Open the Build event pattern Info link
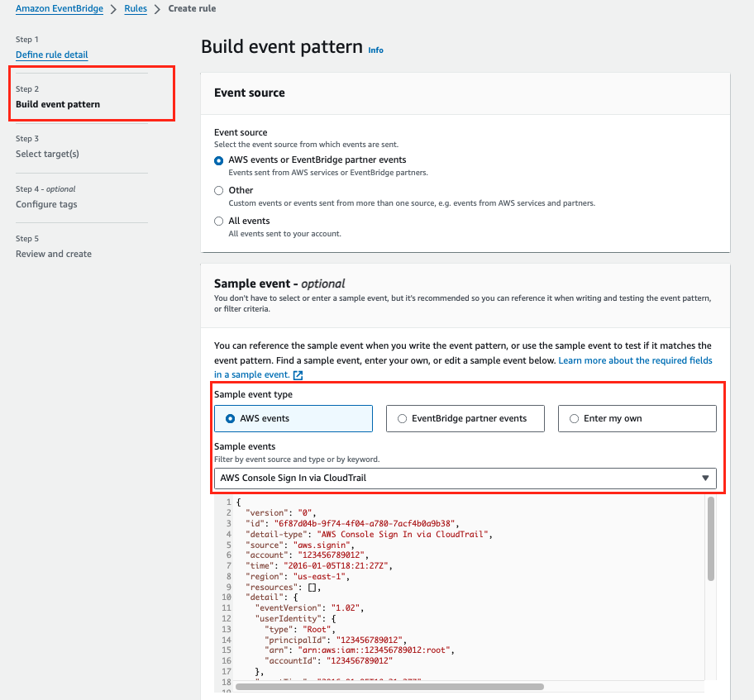The width and height of the screenshot is (754, 700). coord(375,50)
